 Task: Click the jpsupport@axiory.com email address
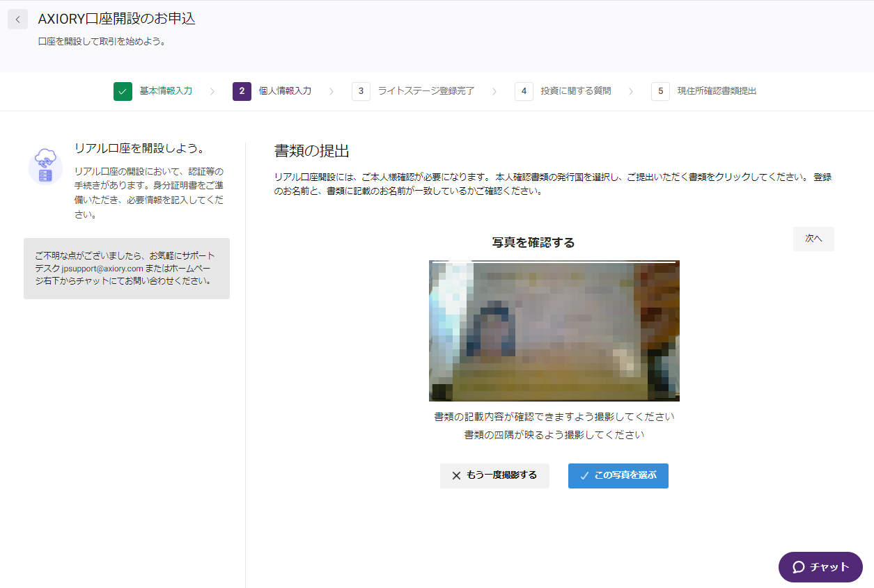pyautogui.click(x=102, y=268)
